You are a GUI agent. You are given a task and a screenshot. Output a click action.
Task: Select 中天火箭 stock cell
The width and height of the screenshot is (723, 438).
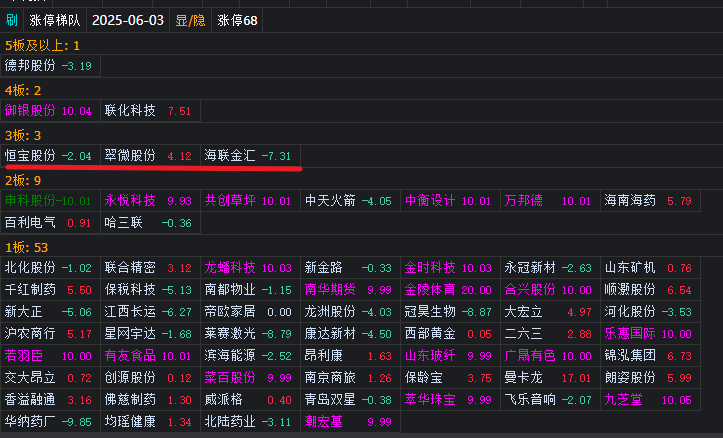coord(350,201)
